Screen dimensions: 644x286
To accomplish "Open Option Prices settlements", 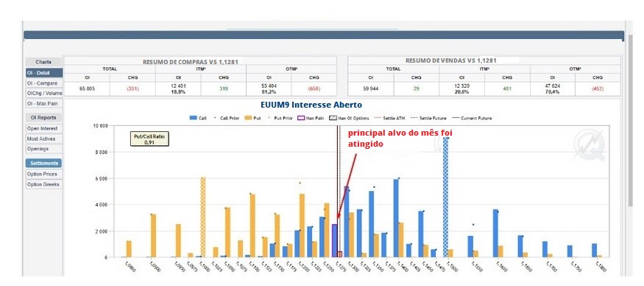I will pyautogui.click(x=43, y=174).
